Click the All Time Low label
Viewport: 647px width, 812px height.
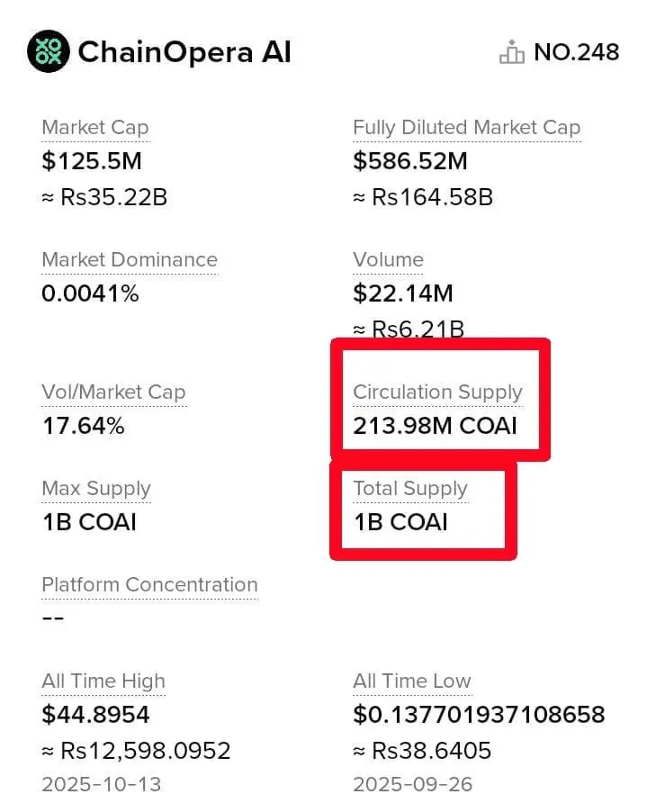pos(412,681)
